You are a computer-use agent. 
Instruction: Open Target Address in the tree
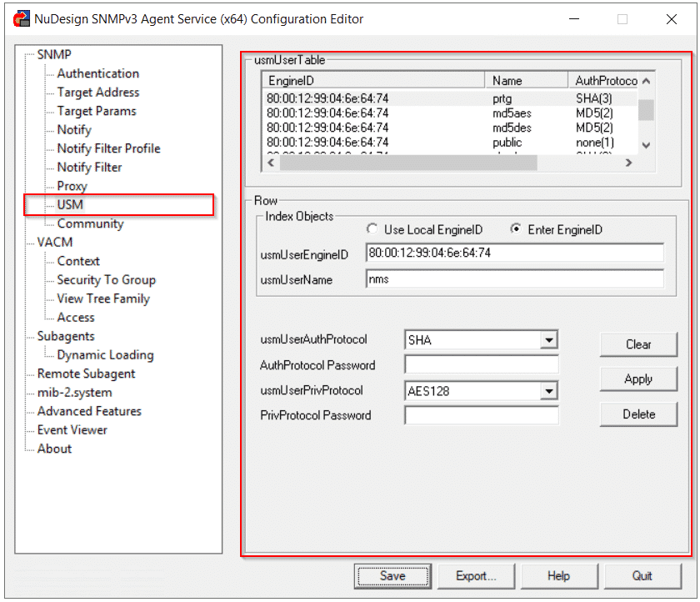[x=97, y=92]
